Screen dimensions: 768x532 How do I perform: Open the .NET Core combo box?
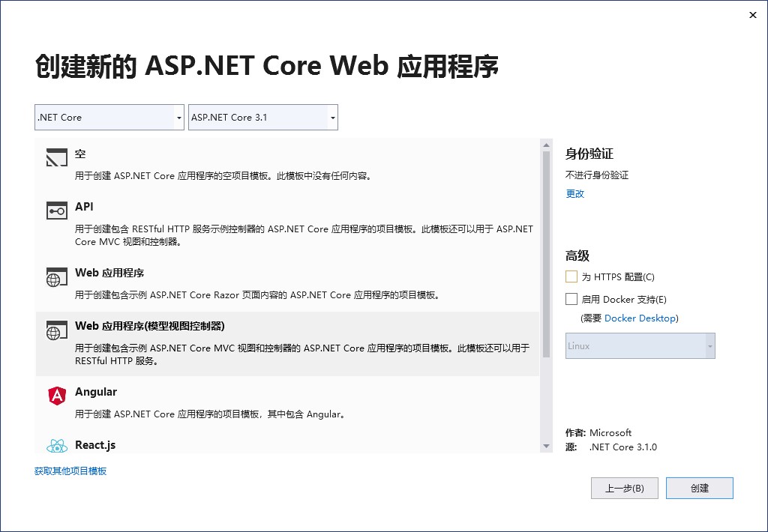[109, 117]
